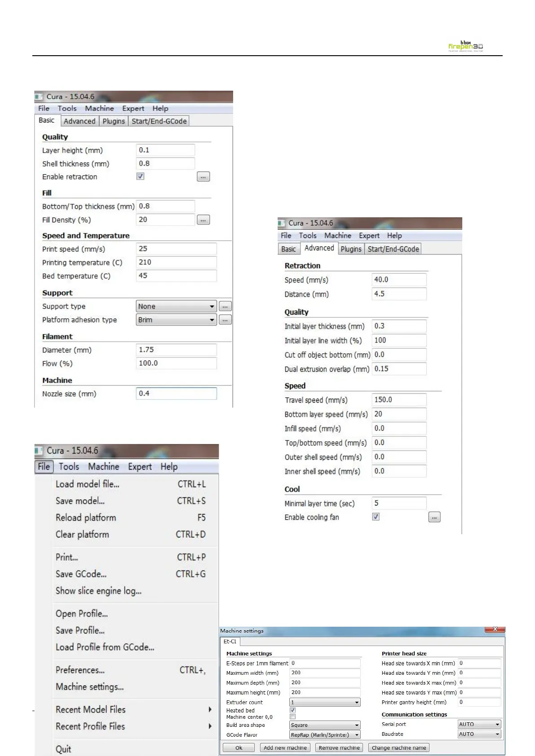Click Filament Diameter field showing 1.75
This screenshot has width=535, height=756.
pos(176,350)
